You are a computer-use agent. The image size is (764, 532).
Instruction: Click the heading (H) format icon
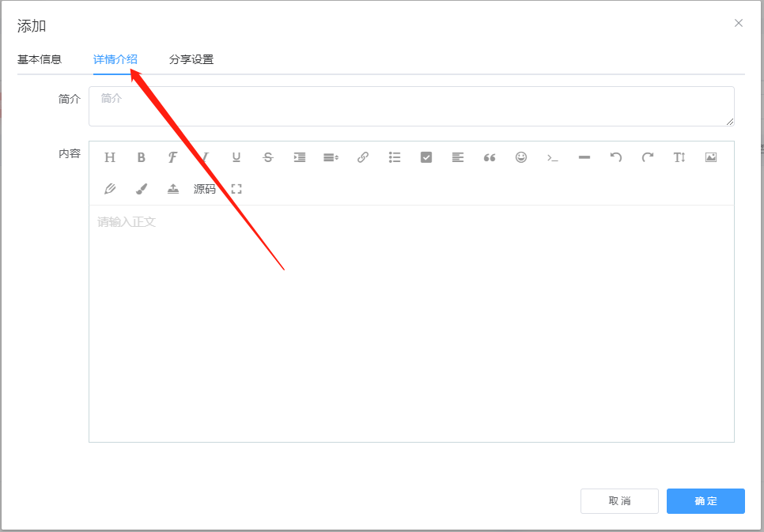pyautogui.click(x=110, y=157)
